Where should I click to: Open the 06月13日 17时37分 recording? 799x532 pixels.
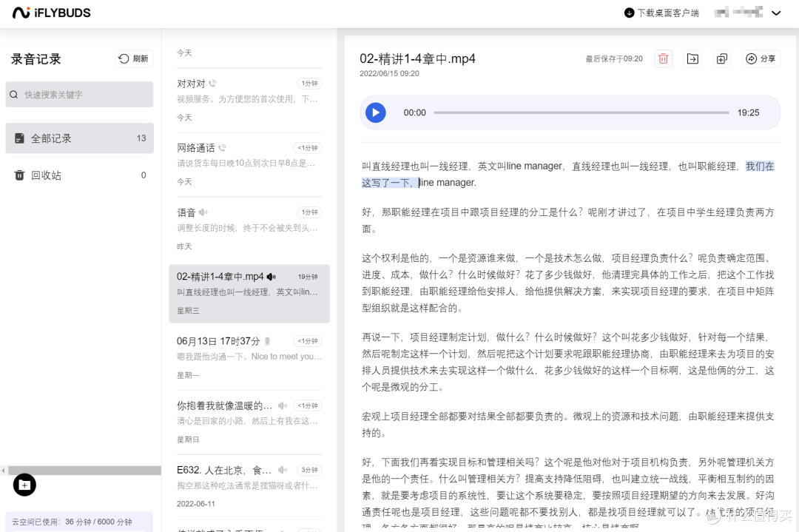249,357
